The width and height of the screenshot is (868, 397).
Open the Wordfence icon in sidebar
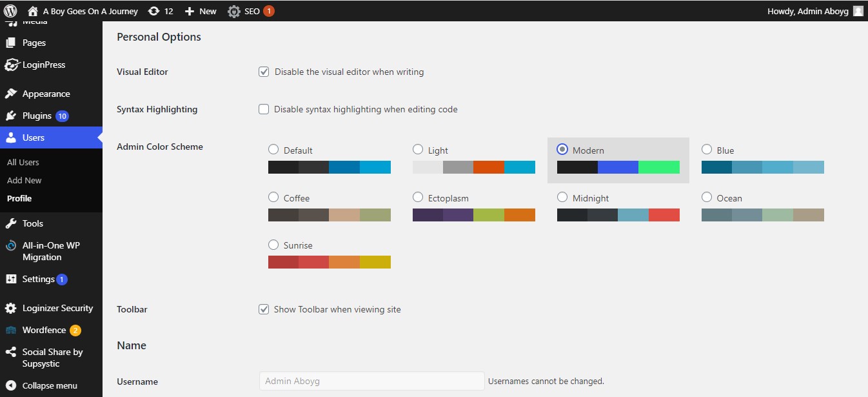(x=11, y=331)
